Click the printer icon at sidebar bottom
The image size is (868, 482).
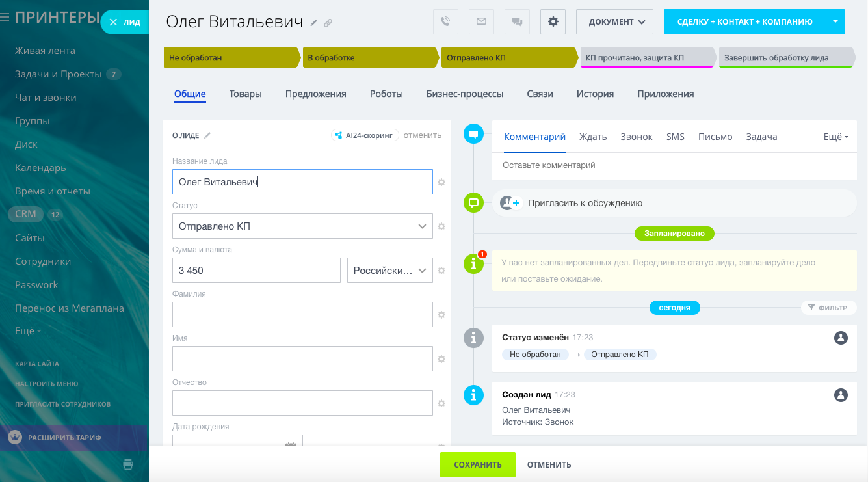pos(128,464)
